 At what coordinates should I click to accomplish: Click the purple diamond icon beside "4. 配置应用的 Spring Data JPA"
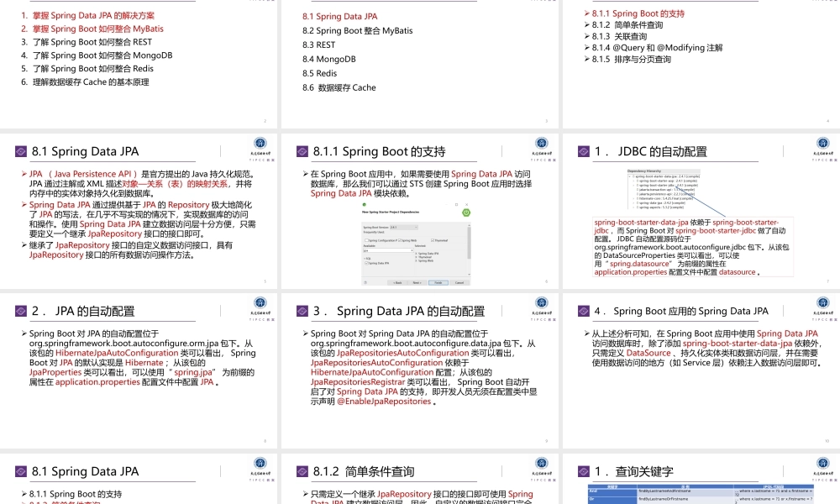tap(584, 311)
